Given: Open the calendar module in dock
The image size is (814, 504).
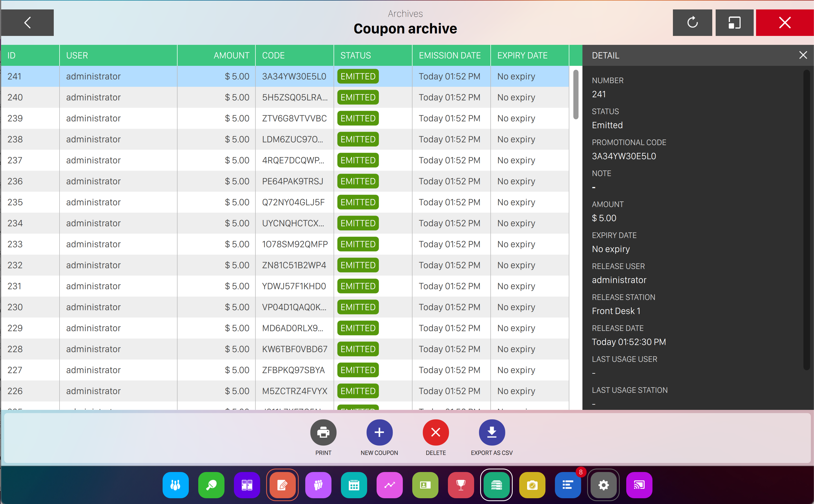Looking at the screenshot, I should (x=354, y=485).
